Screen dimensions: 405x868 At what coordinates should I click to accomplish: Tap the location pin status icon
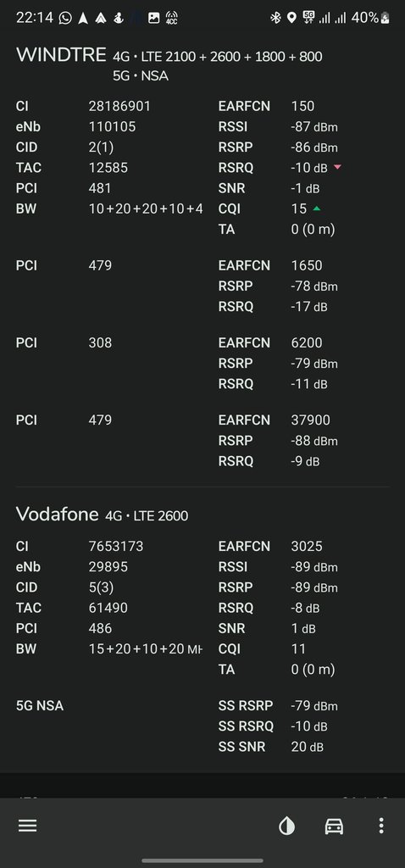click(291, 18)
